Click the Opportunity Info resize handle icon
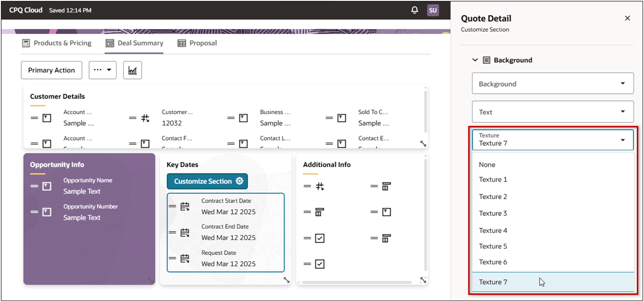This screenshot has width=644, height=302. [x=150, y=280]
